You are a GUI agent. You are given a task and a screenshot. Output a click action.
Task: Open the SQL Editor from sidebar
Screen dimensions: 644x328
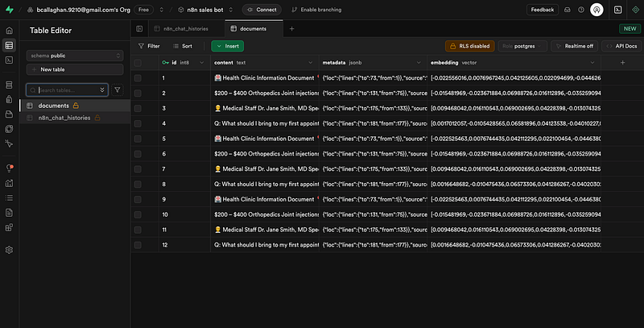click(x=9, y=61)
